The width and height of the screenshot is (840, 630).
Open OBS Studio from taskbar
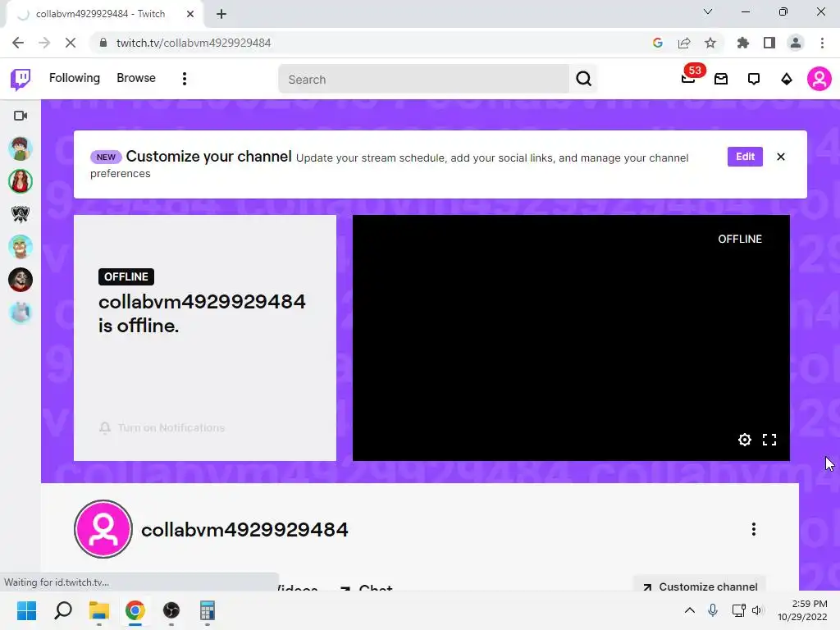tap(171, 610)
